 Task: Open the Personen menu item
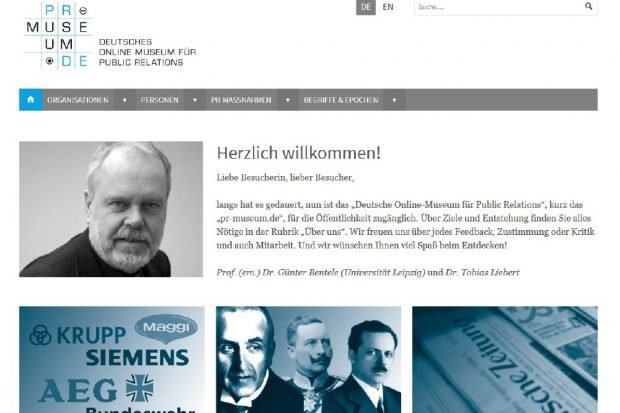point(160,100)
